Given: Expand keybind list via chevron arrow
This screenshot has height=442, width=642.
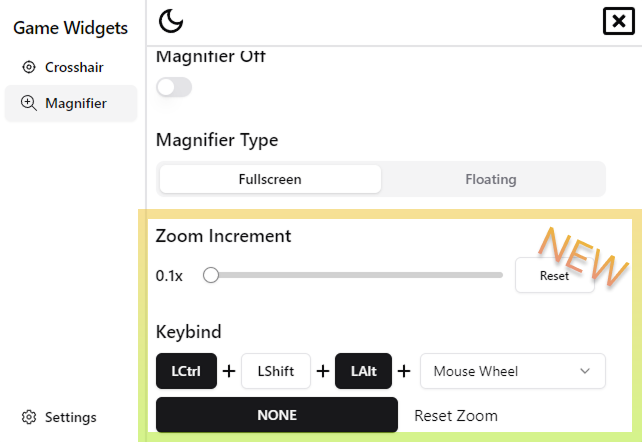Looking at the screenshot, I should pyautogui.click(x=585, y=371).
